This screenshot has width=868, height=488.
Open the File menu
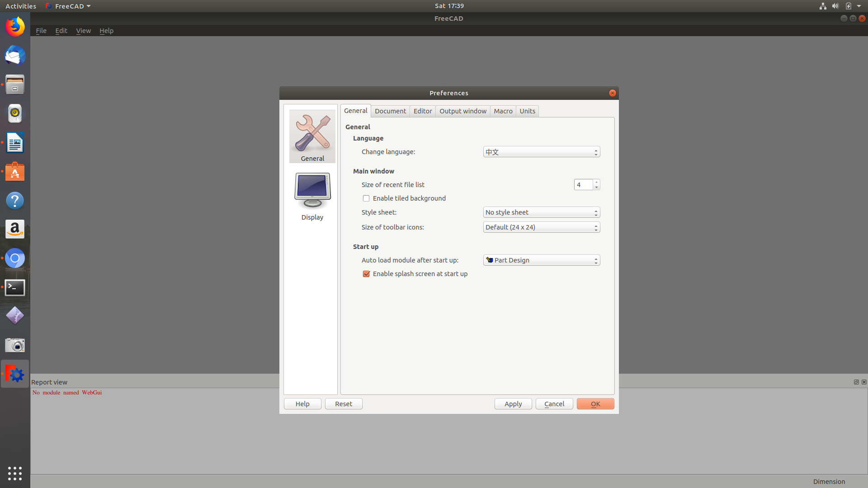pyautogui.click(x=41, y=31)
